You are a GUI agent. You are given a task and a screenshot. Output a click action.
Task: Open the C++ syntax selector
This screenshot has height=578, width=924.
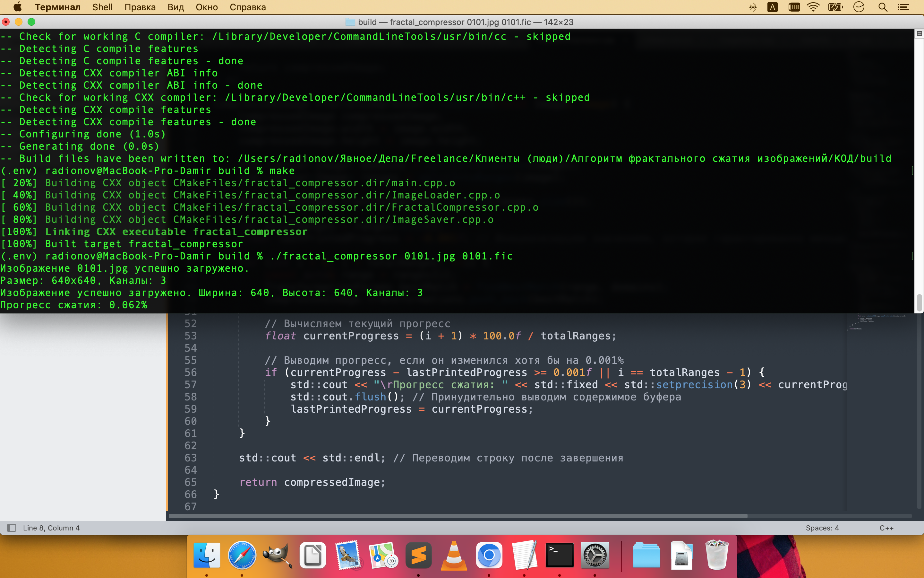[x=886, y=528]
